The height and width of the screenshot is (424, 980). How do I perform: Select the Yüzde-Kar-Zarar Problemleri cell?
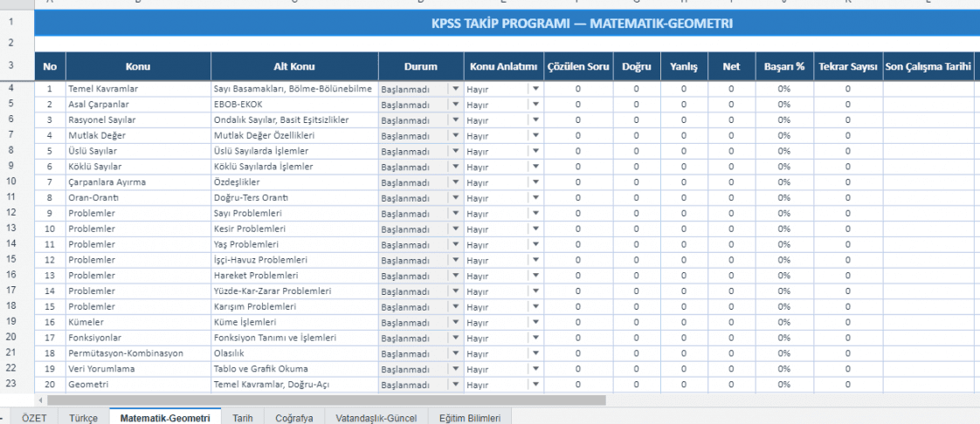click(294, 291)
